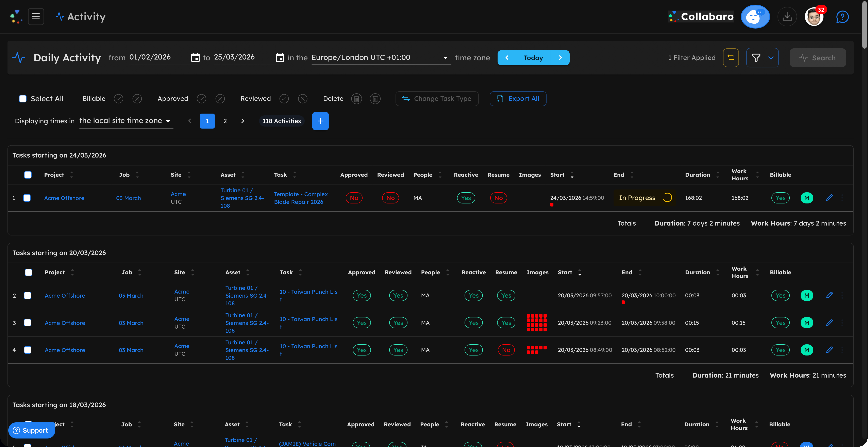This screenshot has height=447, width=868.
Task: Reset filters using the undo arrow icon
Action: 731,57
